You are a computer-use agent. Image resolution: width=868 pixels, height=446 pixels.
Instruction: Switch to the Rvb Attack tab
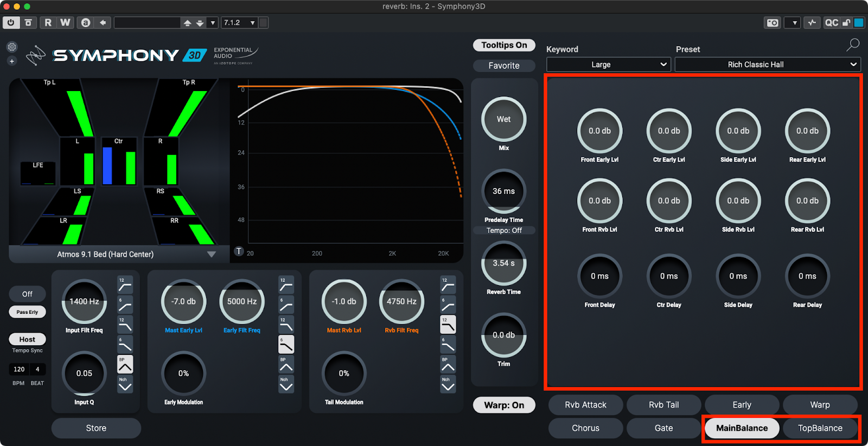(x=585, y=405)
